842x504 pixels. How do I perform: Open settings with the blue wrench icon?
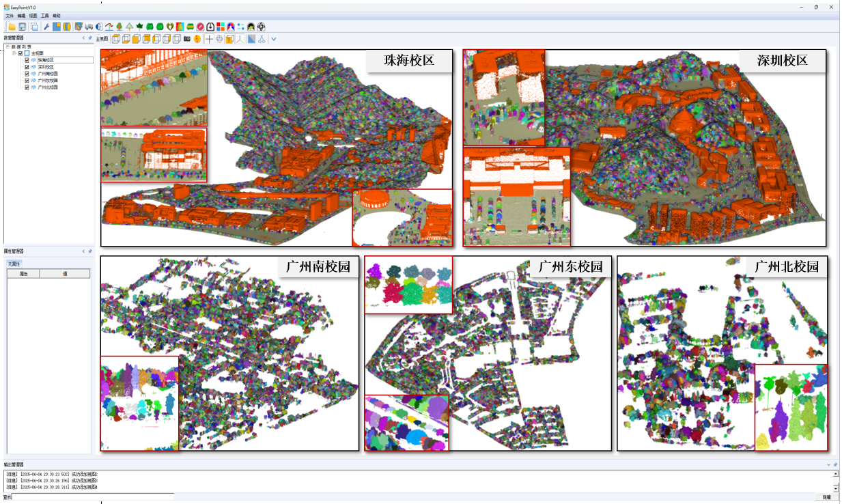pos(46,27)
